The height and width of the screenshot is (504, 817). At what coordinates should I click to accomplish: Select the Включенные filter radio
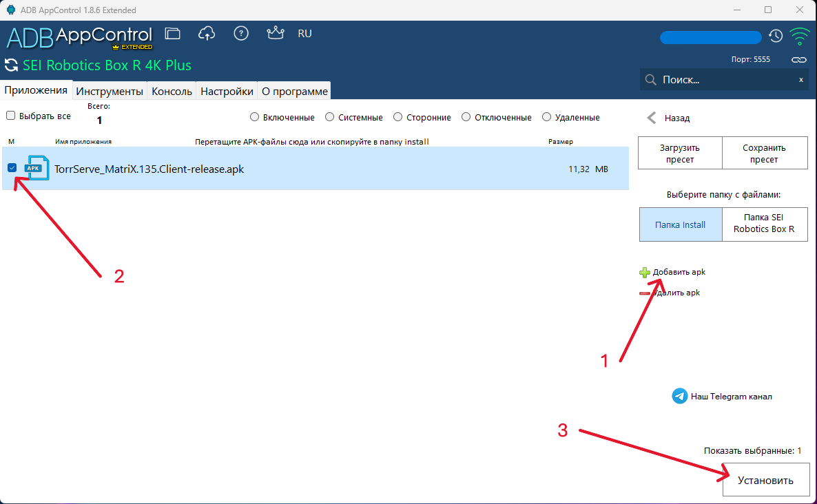254,117
